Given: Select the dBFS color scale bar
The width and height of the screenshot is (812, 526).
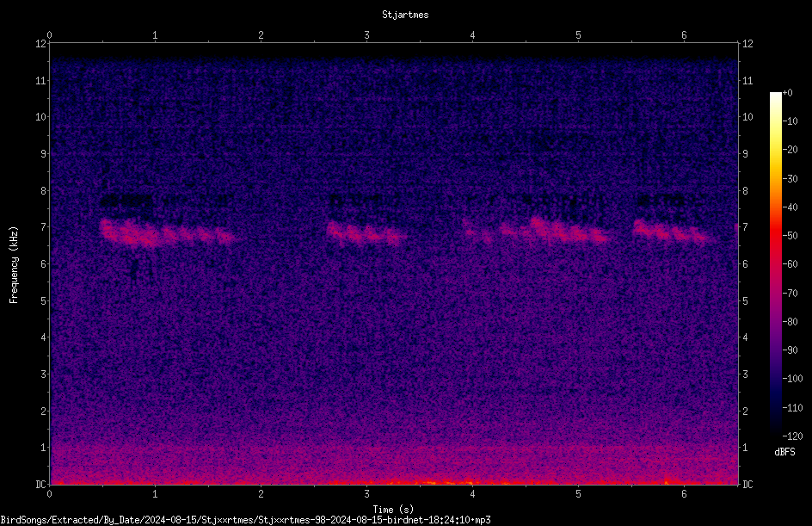Looking at the screenshot, I should coord(775,263).
